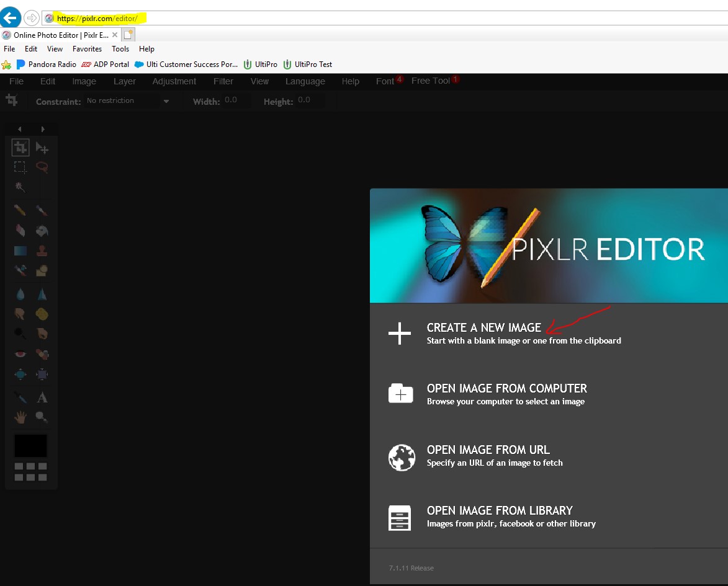This screenshot has width=728, height=586.
Task: Open the Adjustment menu
Action: pyautogui.click(x=174, y=81)
